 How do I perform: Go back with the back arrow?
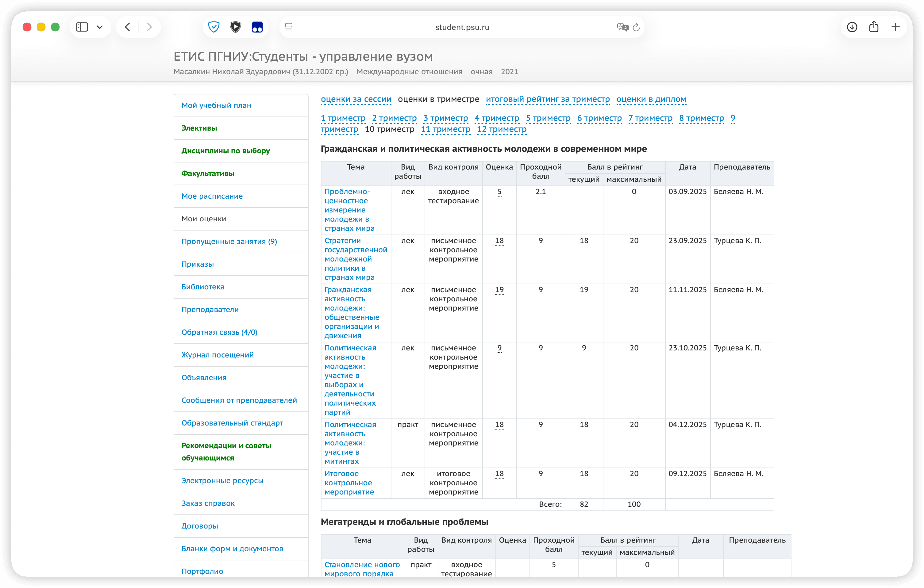coord(128,27)
